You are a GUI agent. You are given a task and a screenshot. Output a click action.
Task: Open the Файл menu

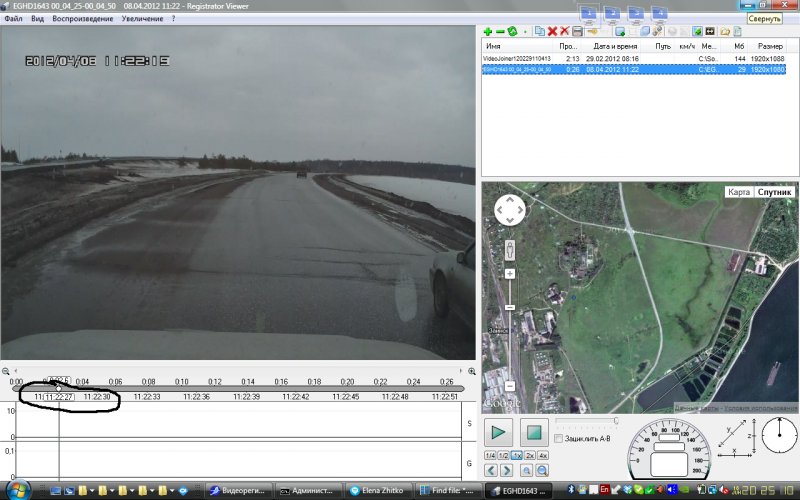click(x=13, y=19)
